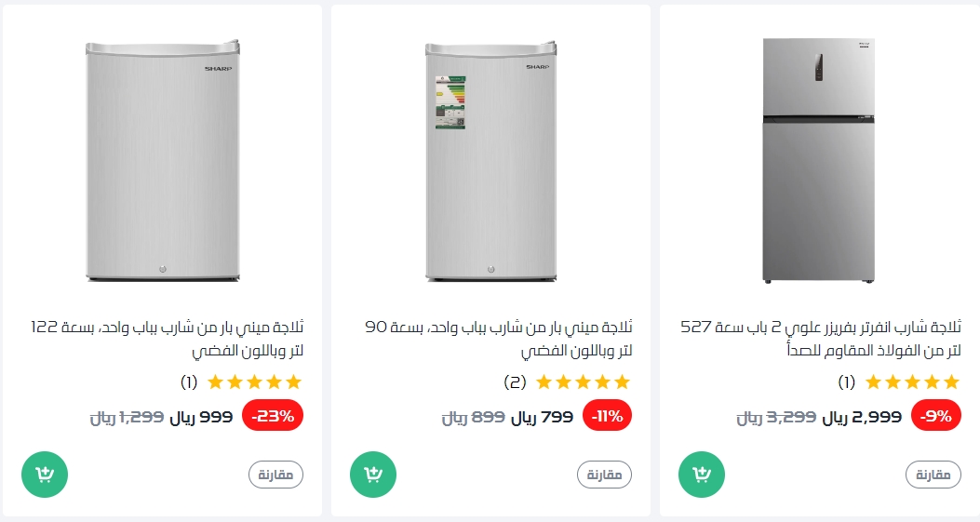Open the 90 liter mini bar title link
This screenshot has height=522, width=980.
click(x=498, y=339)
